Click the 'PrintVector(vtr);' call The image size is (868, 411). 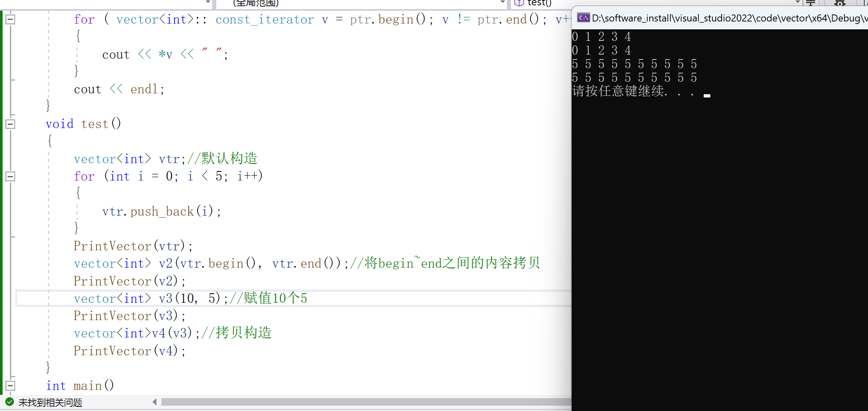(133, 246)
